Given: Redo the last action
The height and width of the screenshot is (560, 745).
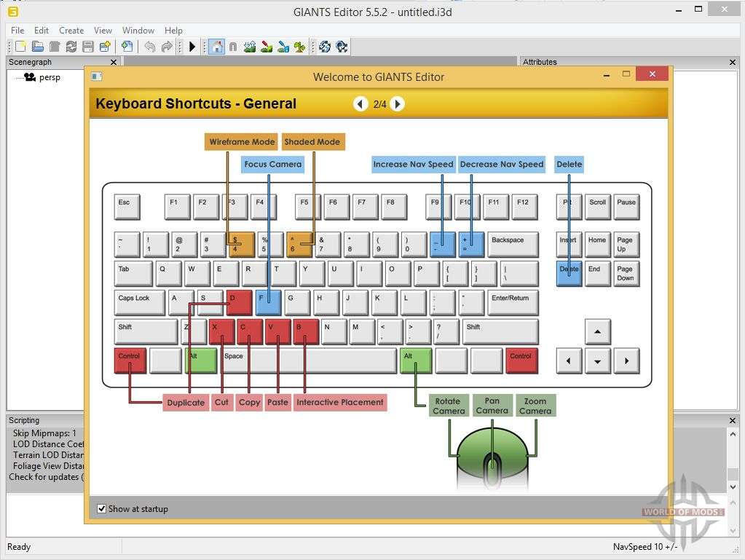Looking at the screenshot, I should [x=167, y=47].
